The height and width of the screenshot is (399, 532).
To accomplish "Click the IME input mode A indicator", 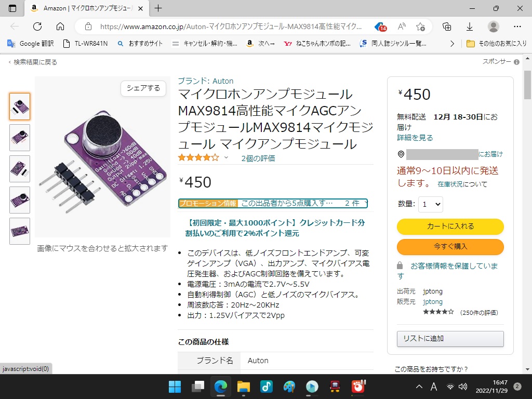I will click(x=434, y=387).
